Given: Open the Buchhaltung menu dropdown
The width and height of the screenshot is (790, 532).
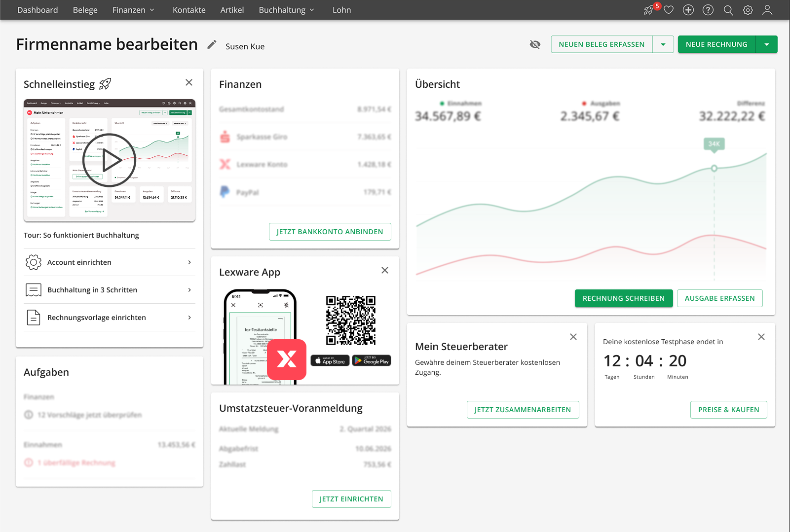Looking at the screenshot, I should pos(286,10).
